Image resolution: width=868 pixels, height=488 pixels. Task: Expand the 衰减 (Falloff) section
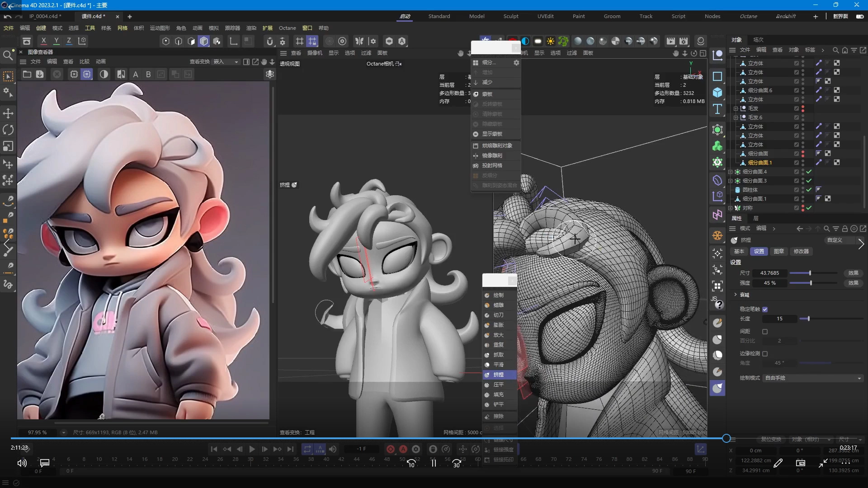point(736,295)
